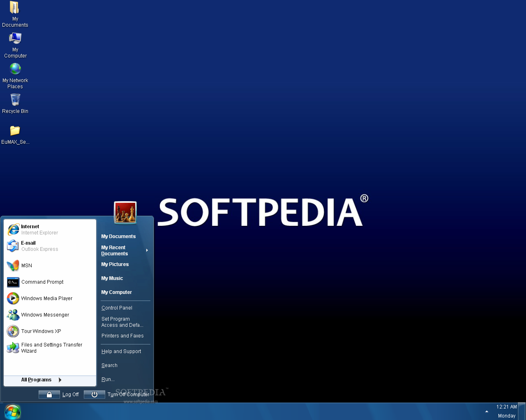Image resolution: width=526 pixels, height=420 pixels.
Task: Click the All Programs label
Action: click(36, 380)
